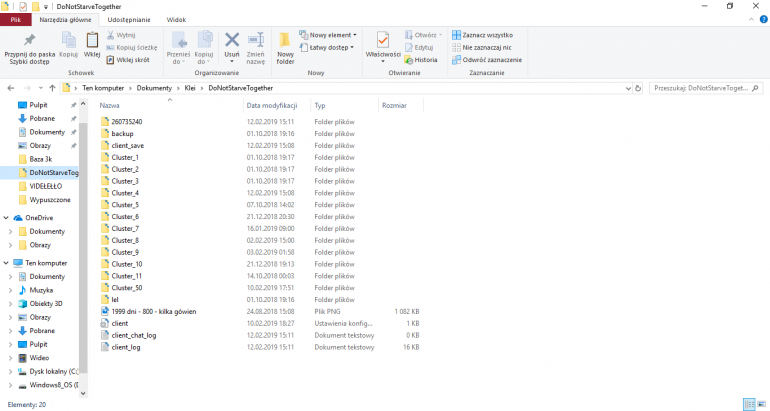Open the Kopiuj do command

pyautogui.click(x=203, y=48)
